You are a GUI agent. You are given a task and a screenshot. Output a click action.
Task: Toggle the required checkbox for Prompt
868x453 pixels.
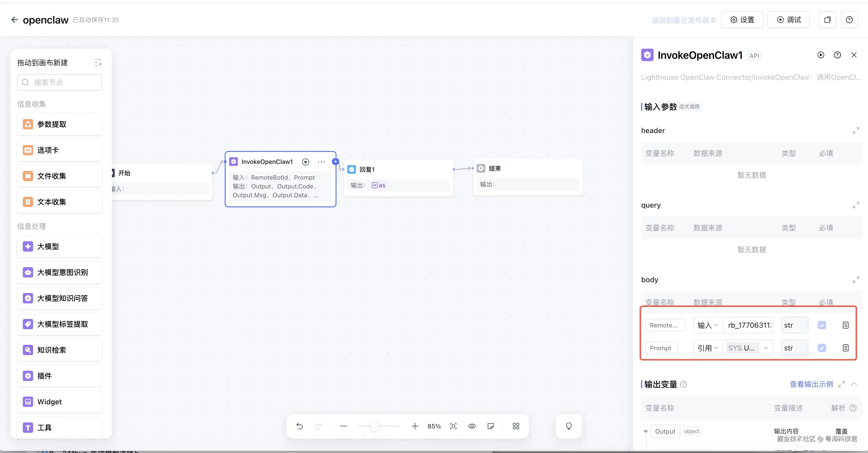click(821, 348)
